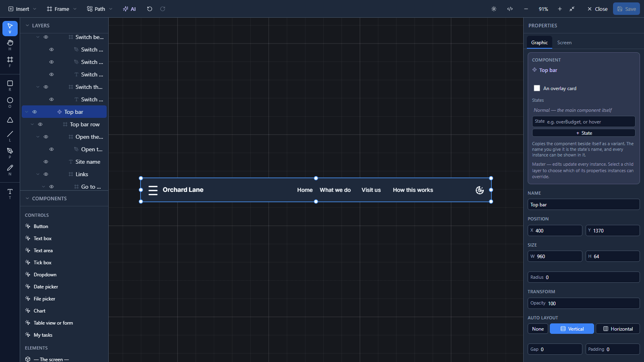Select the Pen tool
The width and height of the screenshot is (644, 362).
coord(10,152)
